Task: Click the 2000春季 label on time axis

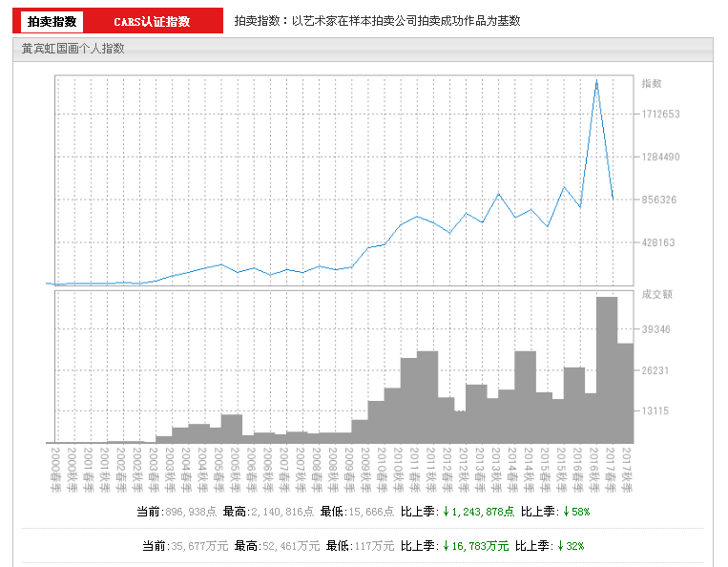Action: click(55, 468)
